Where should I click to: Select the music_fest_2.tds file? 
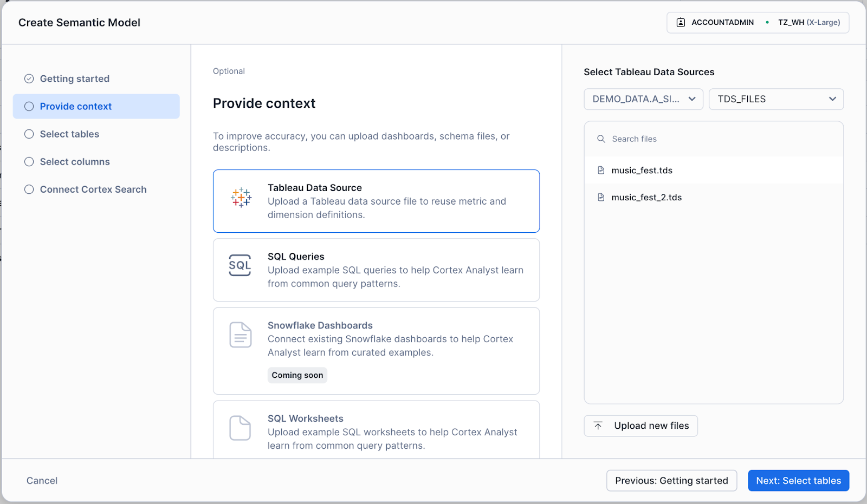(x=714, y=198)
